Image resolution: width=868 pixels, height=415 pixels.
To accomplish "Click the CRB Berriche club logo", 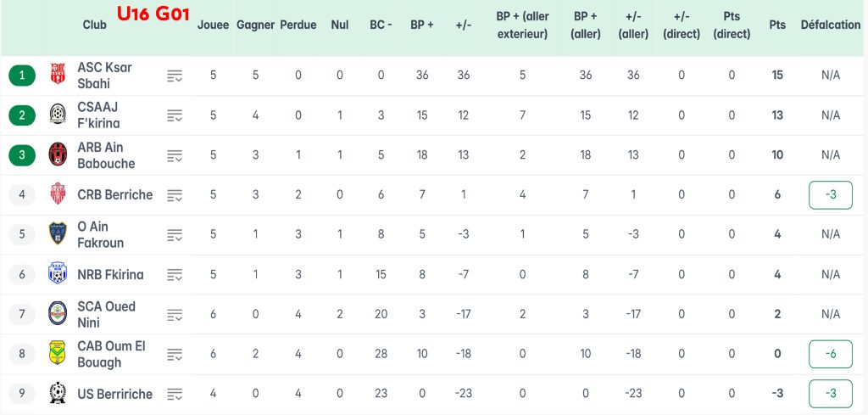I will click(58, 194).
